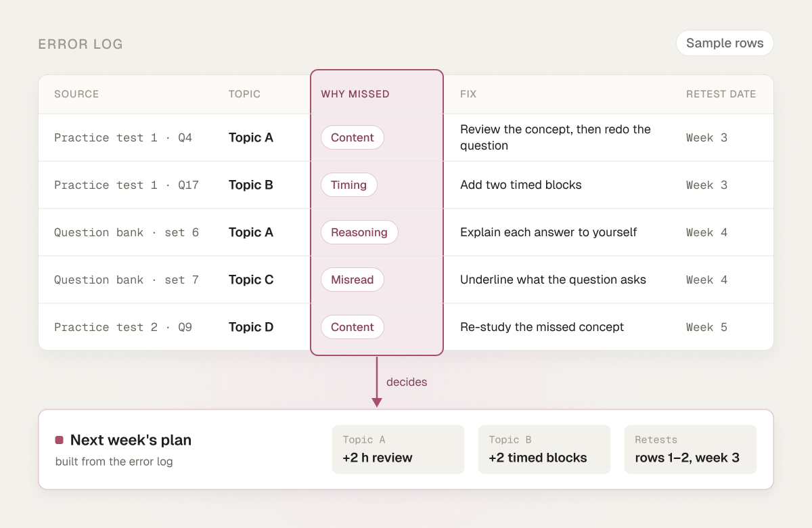Click the Misread tag
The width and height of the screenshot is (812, 528).
[x=353, y=280]
